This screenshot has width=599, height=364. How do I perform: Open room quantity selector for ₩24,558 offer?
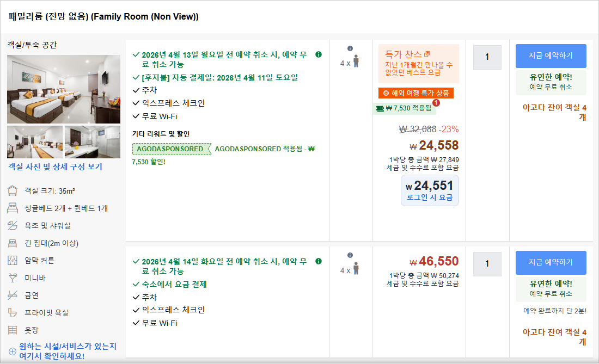pyautogui.click(x=487, y=57)
